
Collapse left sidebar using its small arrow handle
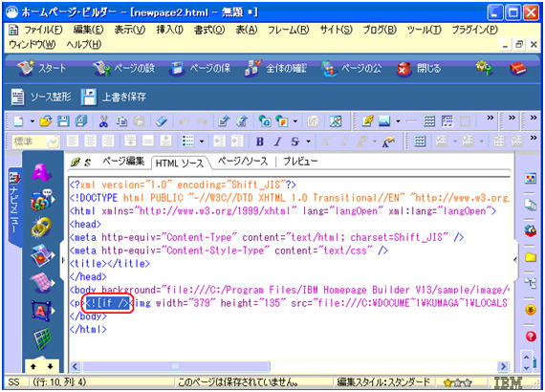point(63,260)
